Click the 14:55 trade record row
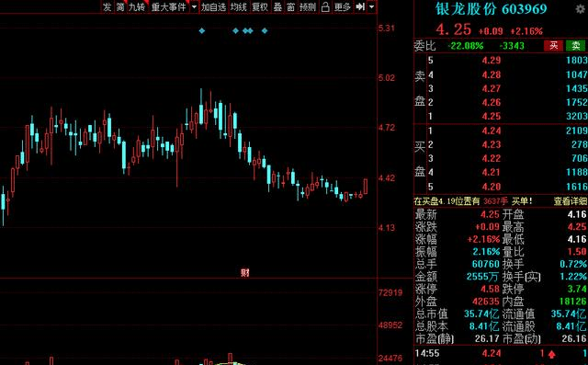The height and width of the screenshot is (365, 588). coord(501,354)
